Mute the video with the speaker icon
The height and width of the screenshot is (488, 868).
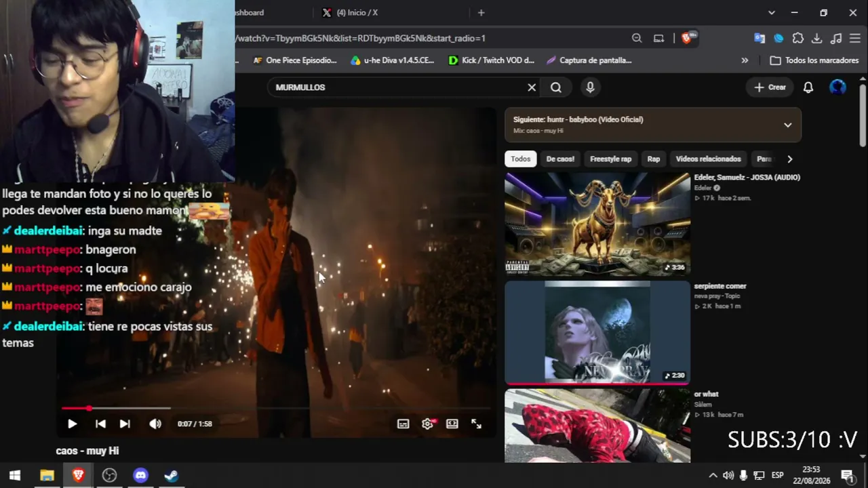155,424
